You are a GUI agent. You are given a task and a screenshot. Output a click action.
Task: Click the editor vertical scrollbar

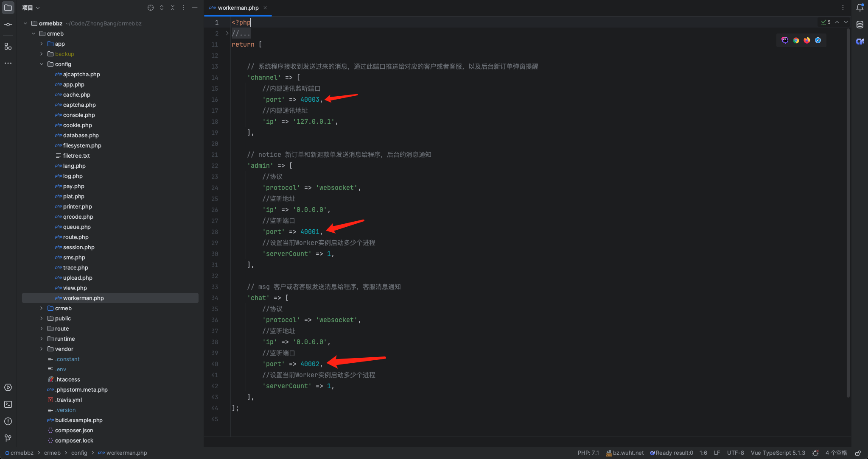[x=848, y=212]
